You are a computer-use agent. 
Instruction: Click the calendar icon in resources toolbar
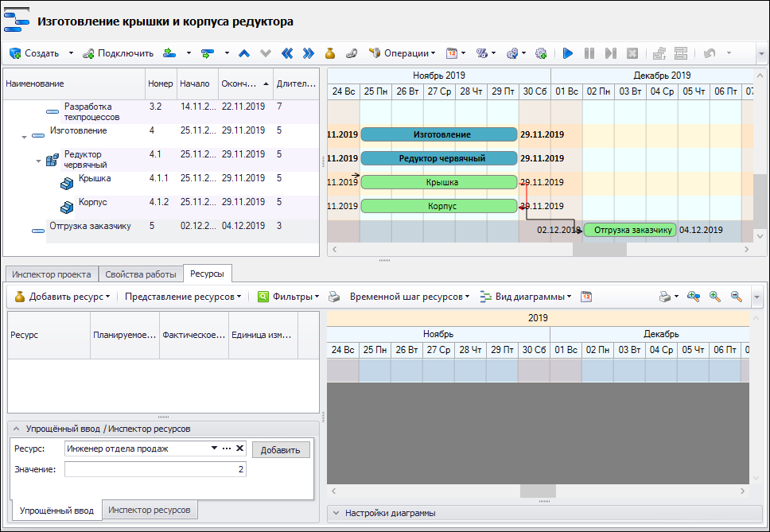586,297
